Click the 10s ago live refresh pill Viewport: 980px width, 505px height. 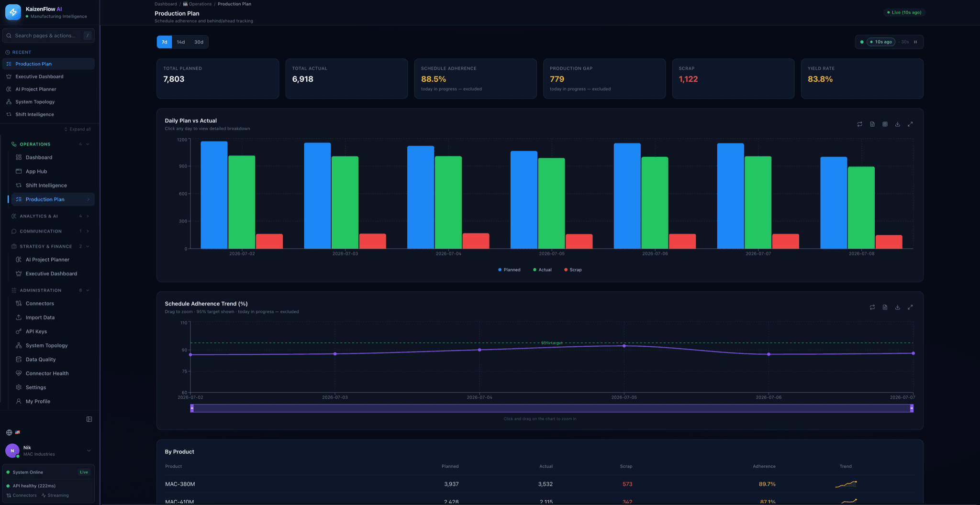pyautogui.click(x=881, y=42)
